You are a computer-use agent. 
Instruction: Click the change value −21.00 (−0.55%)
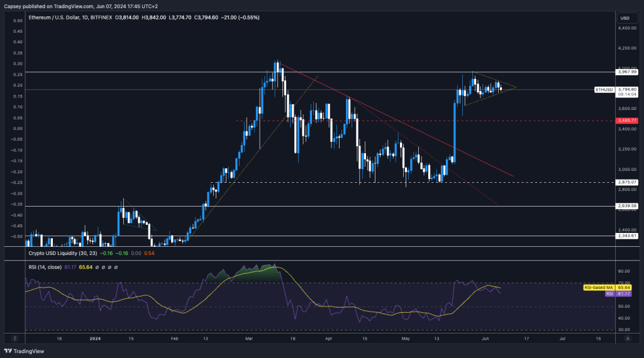(x=240, y=18)
